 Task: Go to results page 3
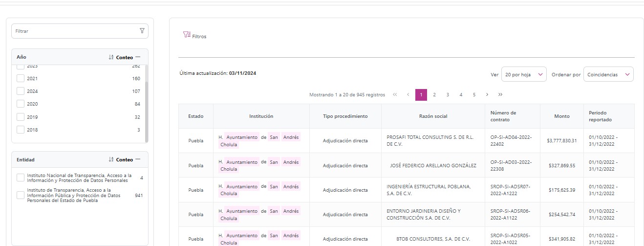[448, 94]
